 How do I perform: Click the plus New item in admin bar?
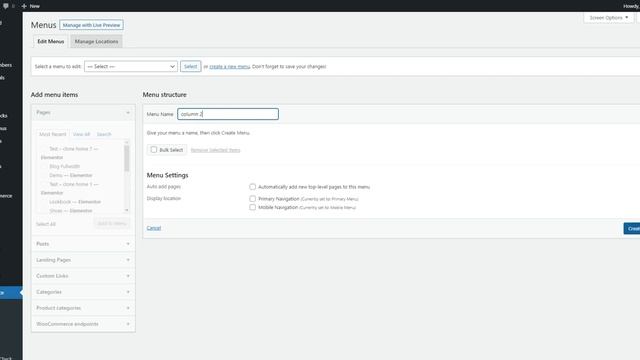click(x=31, y=6)
